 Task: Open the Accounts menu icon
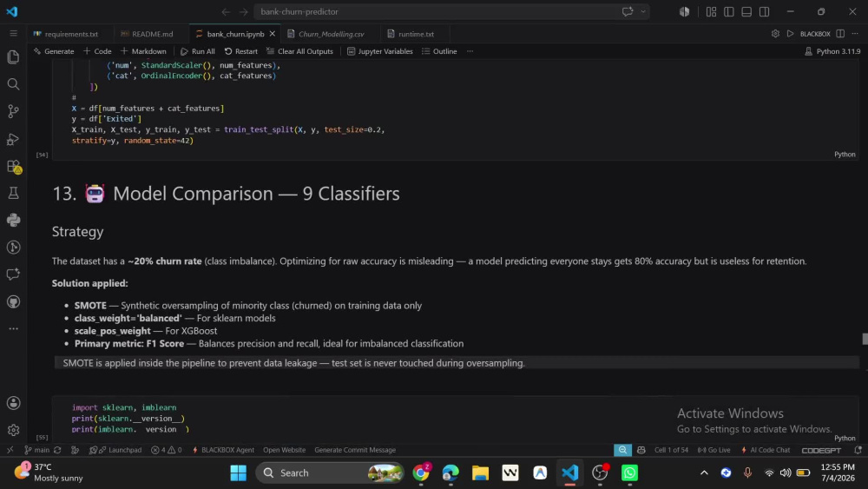[x=13, y=403]
